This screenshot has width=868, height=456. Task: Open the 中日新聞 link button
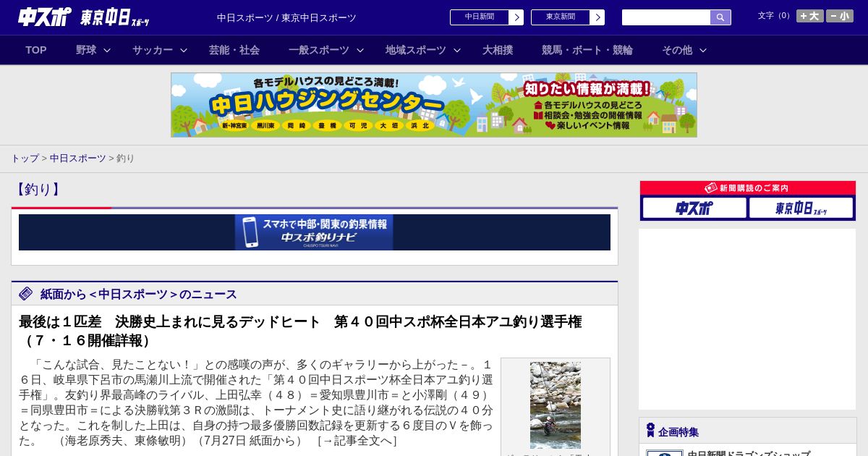480,17
